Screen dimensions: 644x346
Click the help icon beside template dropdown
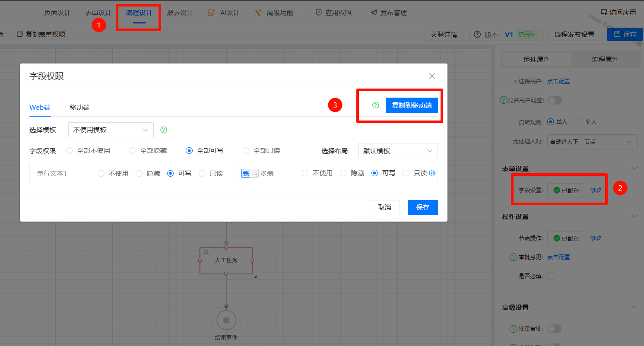pyautogui.click(x=164, y=130)
